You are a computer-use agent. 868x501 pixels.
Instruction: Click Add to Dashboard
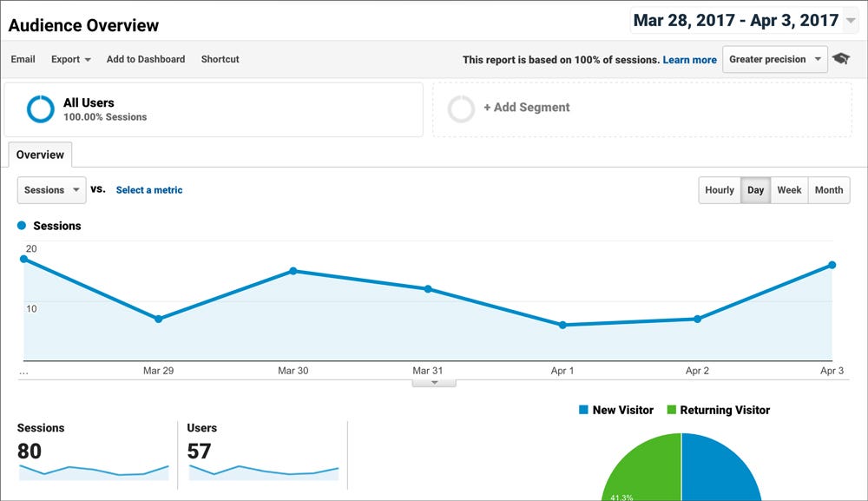pos(146,59)
